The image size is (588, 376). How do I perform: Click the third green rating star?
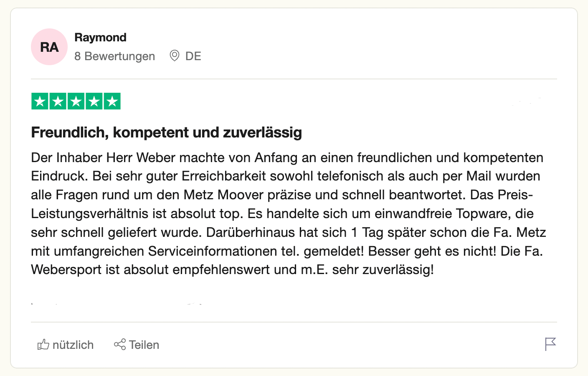[x=76, y=101]
